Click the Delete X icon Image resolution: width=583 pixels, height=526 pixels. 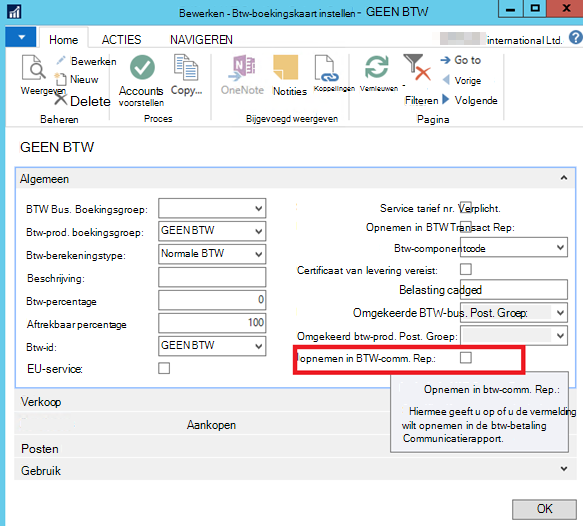point(60,100)
